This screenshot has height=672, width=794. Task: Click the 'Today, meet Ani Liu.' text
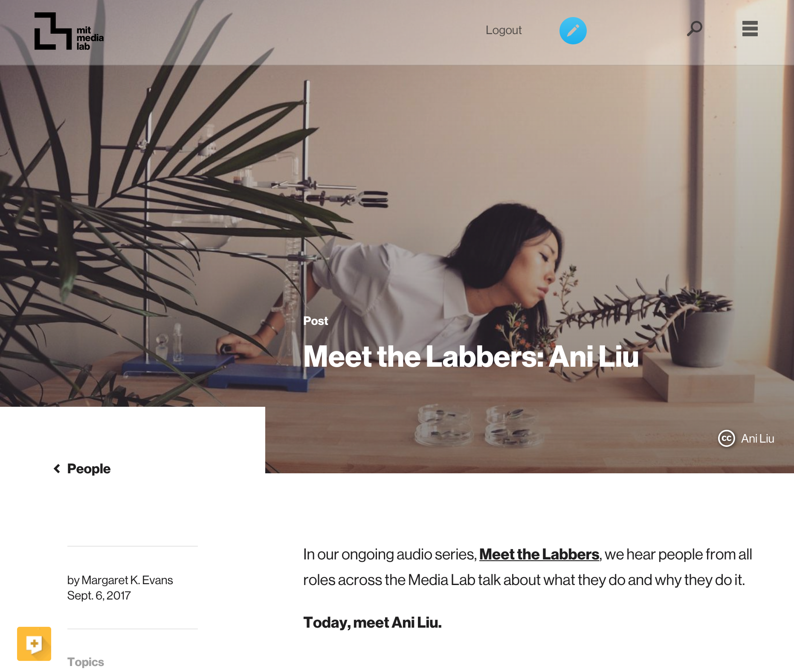[372, 623]
